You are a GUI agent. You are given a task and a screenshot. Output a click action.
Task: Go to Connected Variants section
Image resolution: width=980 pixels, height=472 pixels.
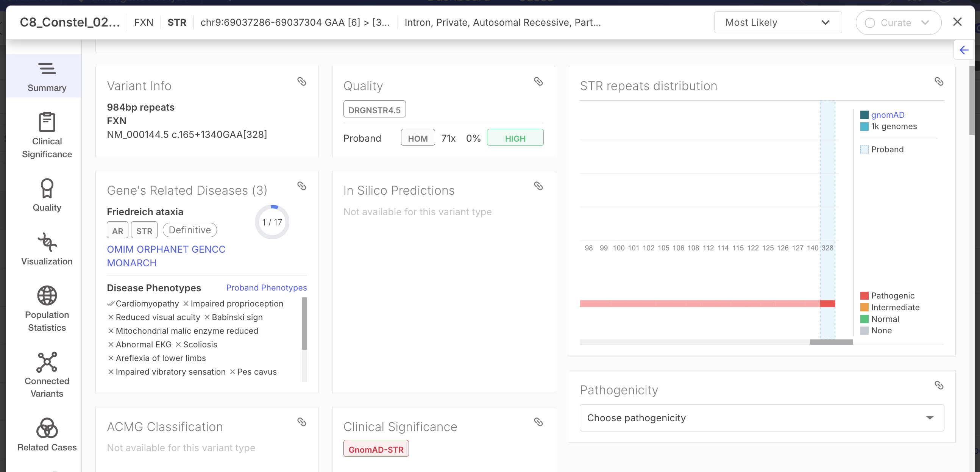click(x=47, y=375)
